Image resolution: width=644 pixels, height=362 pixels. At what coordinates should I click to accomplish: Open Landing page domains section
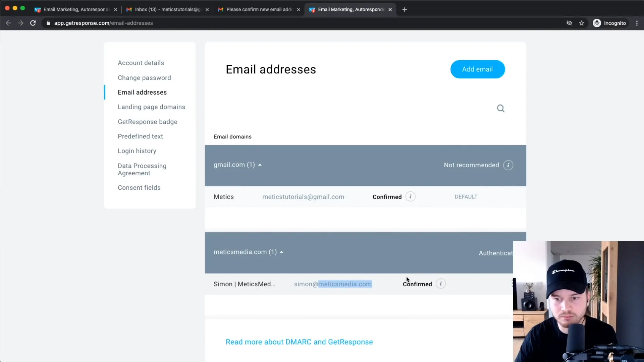click(151, 107)
